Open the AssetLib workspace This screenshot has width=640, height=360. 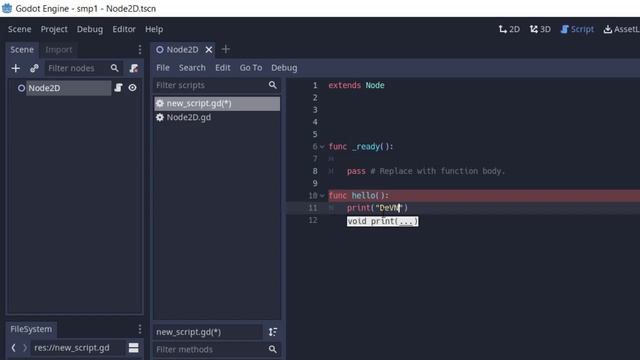point(621,29)
